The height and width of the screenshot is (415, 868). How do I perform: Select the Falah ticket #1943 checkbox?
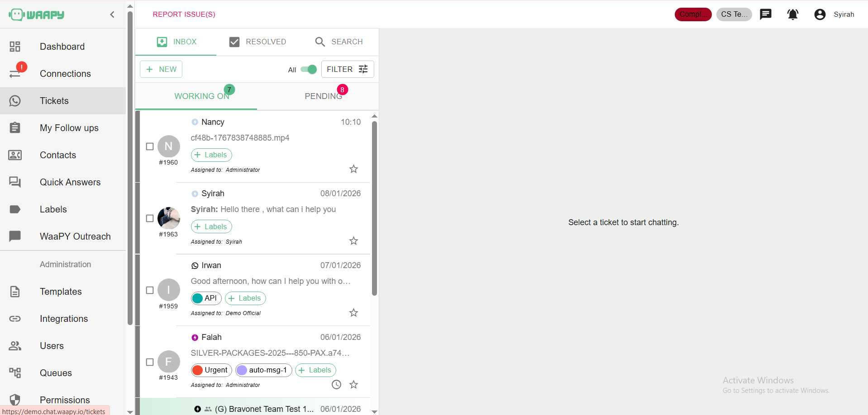click(150, 362)
